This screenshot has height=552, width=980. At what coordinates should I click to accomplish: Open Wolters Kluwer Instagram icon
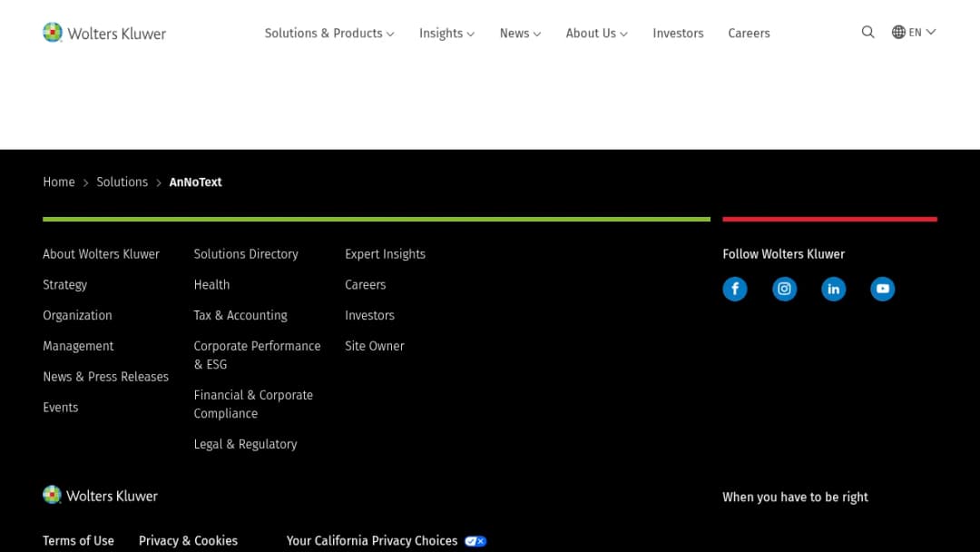[x=784, y=289]
